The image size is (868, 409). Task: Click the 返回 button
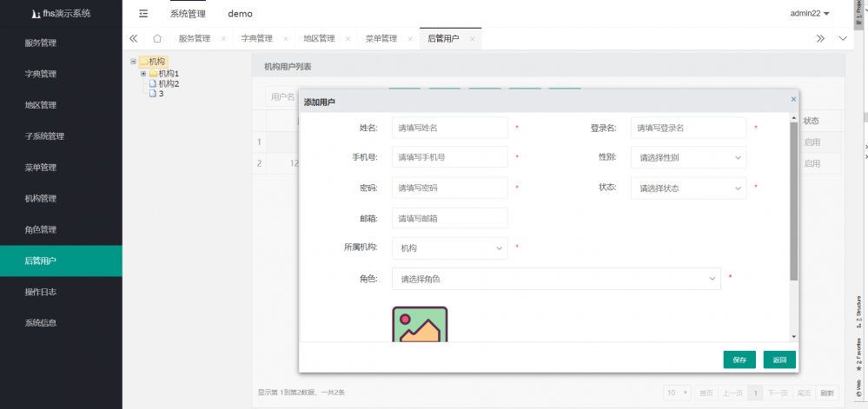pos(779,360)
